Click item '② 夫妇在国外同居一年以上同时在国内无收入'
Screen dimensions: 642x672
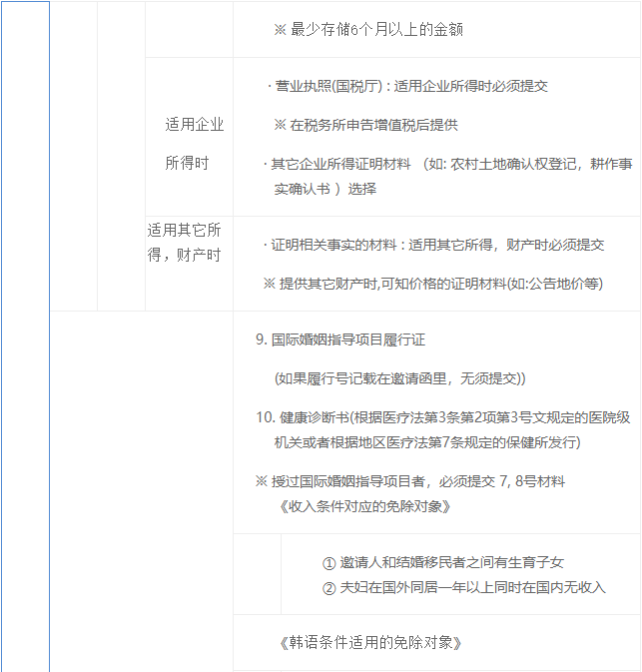464,587
